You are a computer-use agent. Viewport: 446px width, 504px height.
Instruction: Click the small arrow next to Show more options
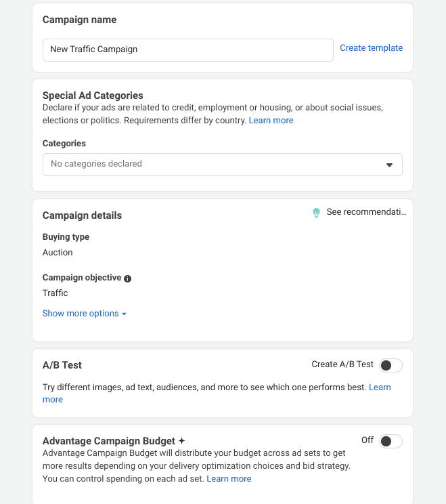coord(125,314)
